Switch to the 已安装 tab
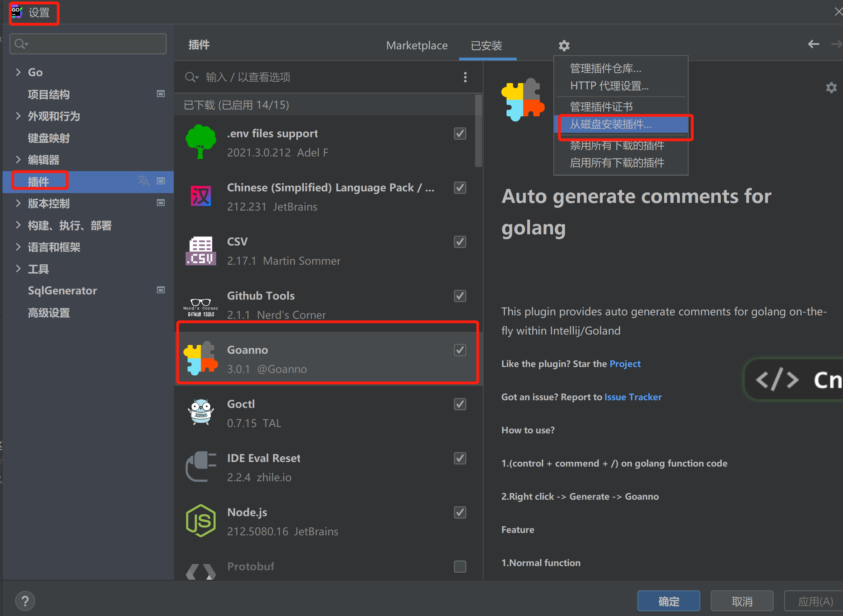This screenshot has width=843, height=616. 486,45
